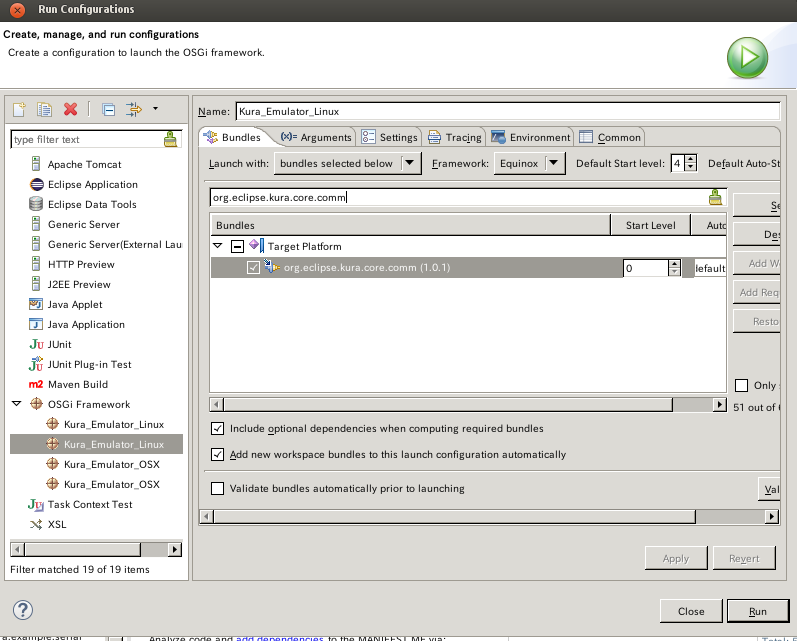Select the Java Application entry
This screenshot has width=797, height=641.
[x=86, y=324]
